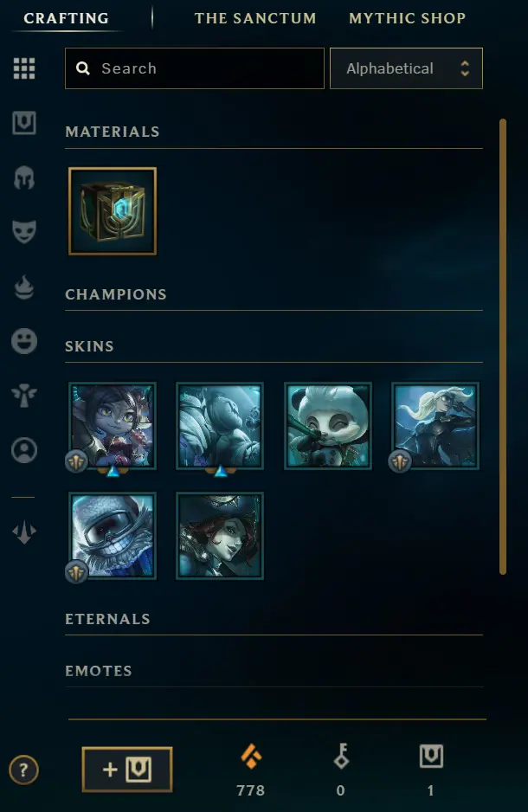Click the orange essence currency icon
Image resolution: width=528 pixels, height=812 pixels.
(x=251, y=756)
